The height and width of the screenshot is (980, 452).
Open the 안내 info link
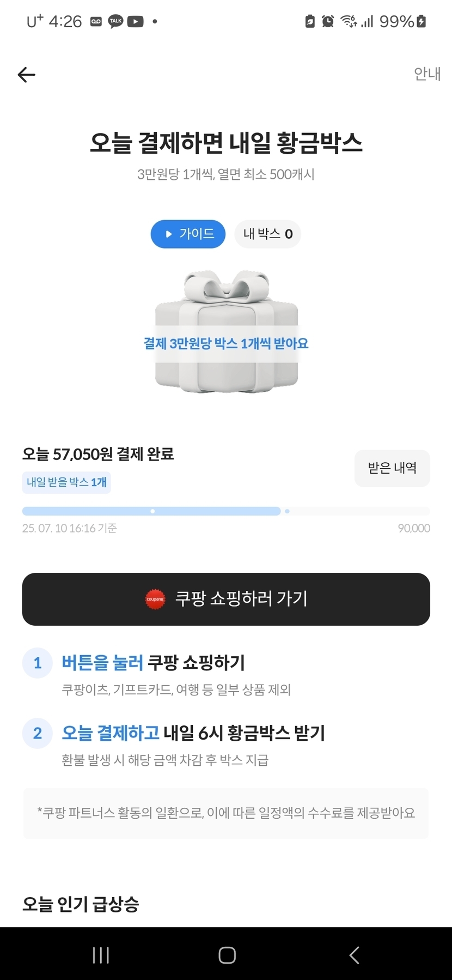pyautogui.click(x=427, y=74)
